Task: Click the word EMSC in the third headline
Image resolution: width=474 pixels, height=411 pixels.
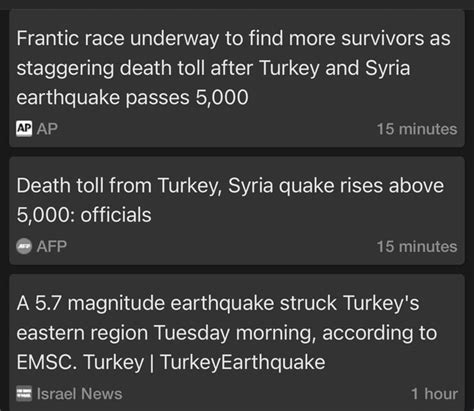Action: 47,362
